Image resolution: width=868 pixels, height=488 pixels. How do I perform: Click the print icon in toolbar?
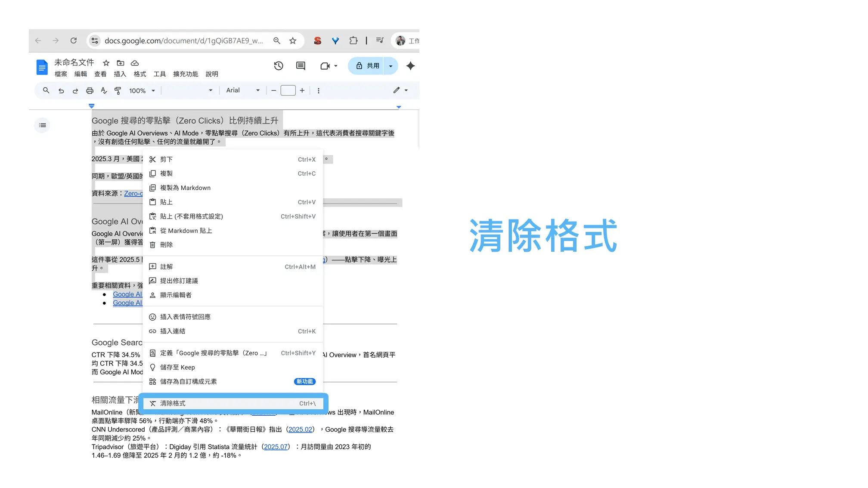[x=90, y=91]
